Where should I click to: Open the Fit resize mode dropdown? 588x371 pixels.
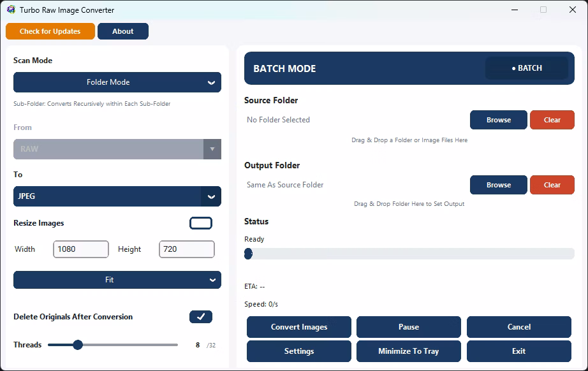[x=117, y=280]
